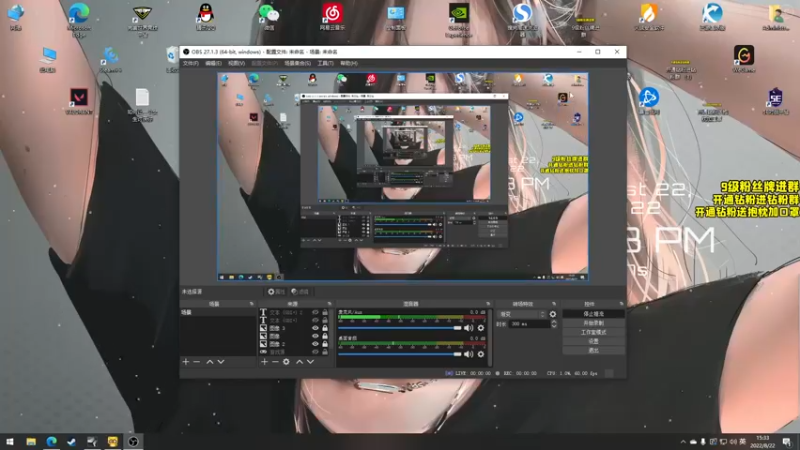Toggle visibility of 图像 3 source
The height and width of the screenshot is (450, 800).
tap(315, 328)
